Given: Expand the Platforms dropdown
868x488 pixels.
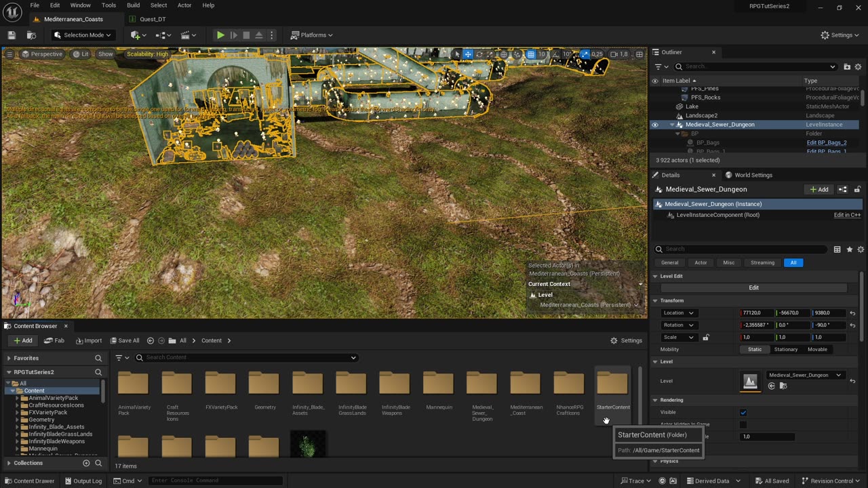Looking at the screenshot, I should (312, 35).
